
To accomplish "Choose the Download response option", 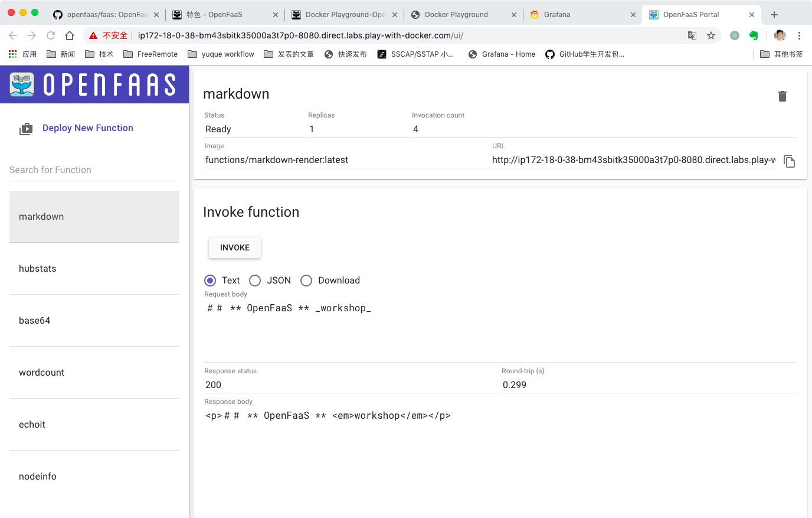I will [x=306, y=281].
